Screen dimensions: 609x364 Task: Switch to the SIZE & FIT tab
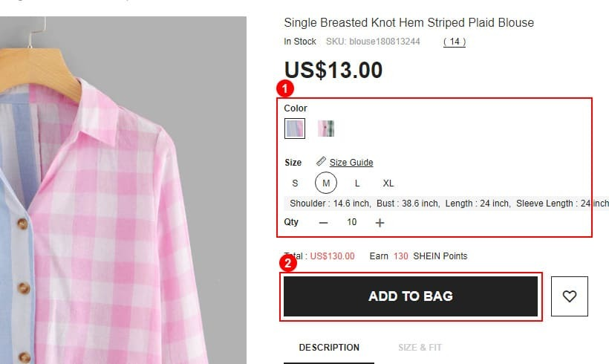coord(420,348)
